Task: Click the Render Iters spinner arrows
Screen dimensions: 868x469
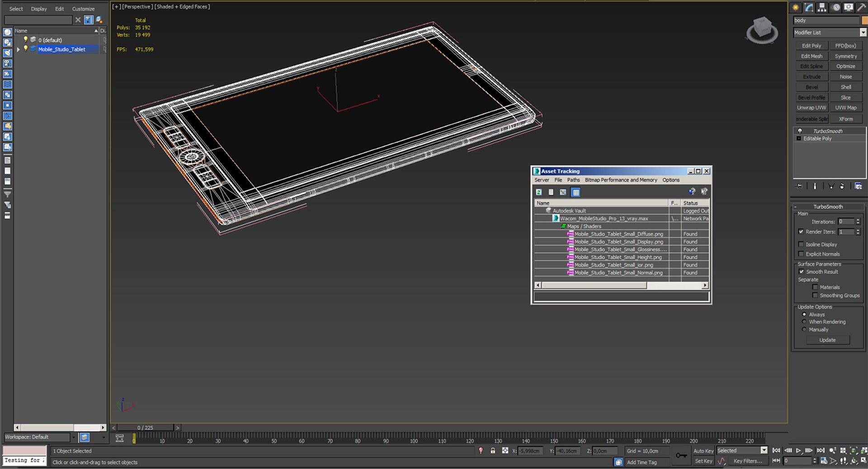Action: pyautogui.click(x=858, y=232)
